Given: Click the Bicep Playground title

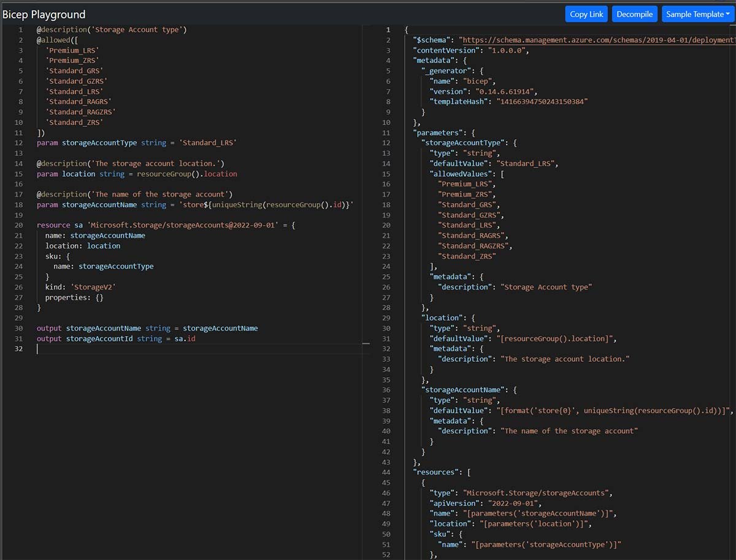Looking at the screenshot, I should pyautogui.click(x=44, y=14).
